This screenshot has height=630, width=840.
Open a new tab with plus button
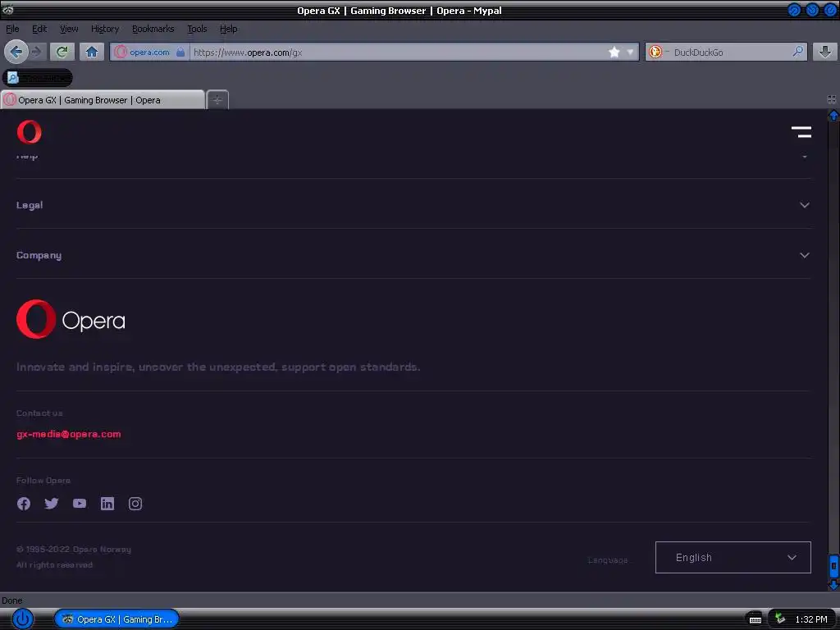[217, 99]
